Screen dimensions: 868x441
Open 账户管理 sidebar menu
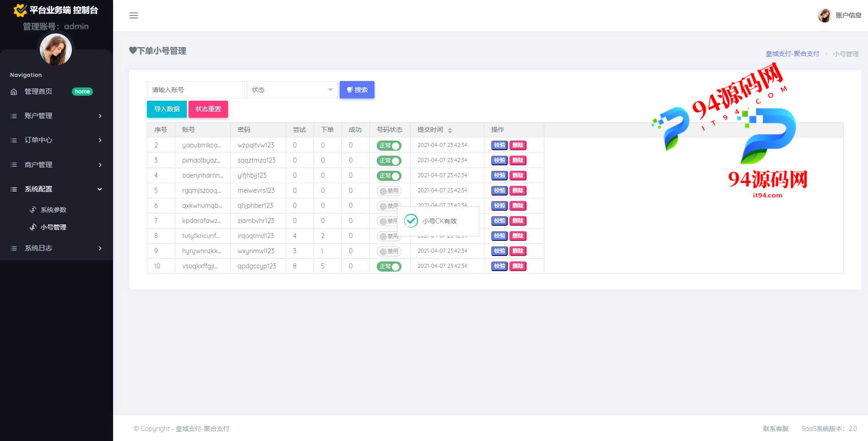pyautogui.click(x=38, y=116)
